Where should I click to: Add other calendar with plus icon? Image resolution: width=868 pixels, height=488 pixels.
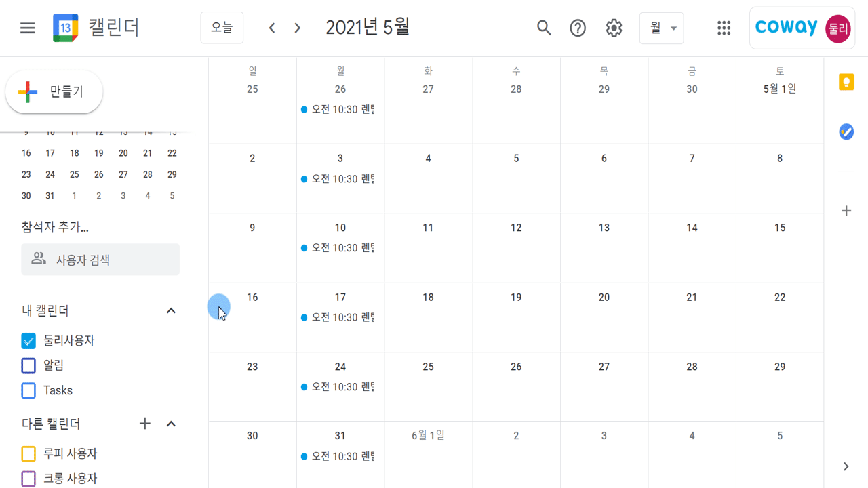click(x=144, y=424)
